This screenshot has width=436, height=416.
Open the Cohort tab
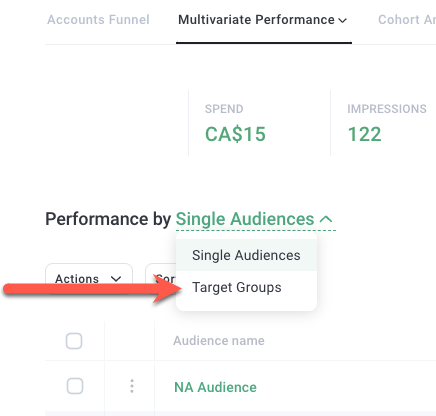407,20
